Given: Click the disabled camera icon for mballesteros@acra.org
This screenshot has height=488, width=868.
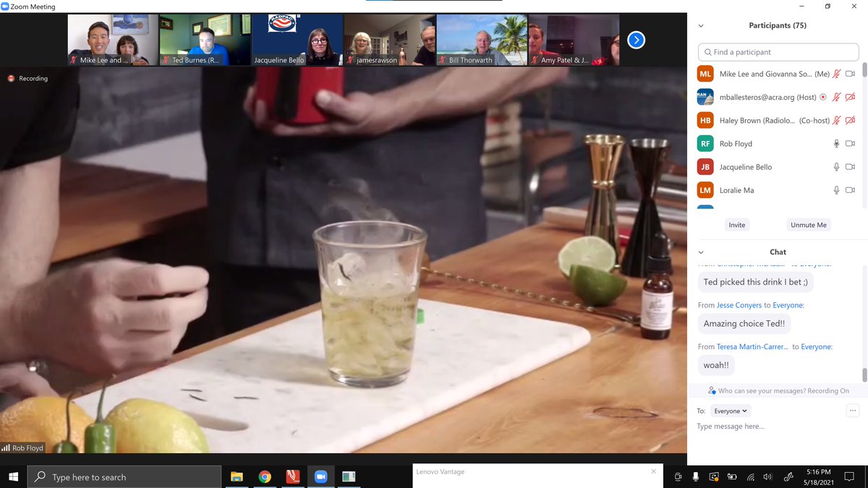Looking at the screenshot, I should point(850,97).
